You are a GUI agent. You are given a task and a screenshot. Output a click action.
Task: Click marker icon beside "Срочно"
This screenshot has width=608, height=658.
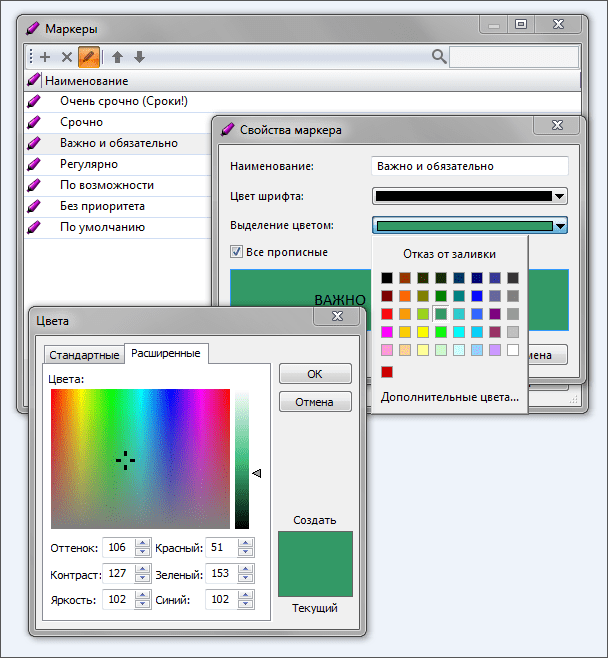(x=35, y=122)
